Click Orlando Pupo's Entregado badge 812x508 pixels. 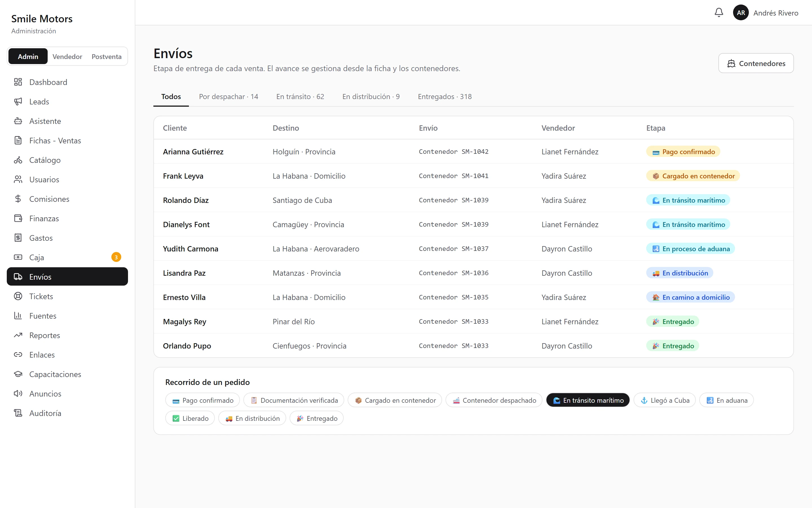(672, 346)
